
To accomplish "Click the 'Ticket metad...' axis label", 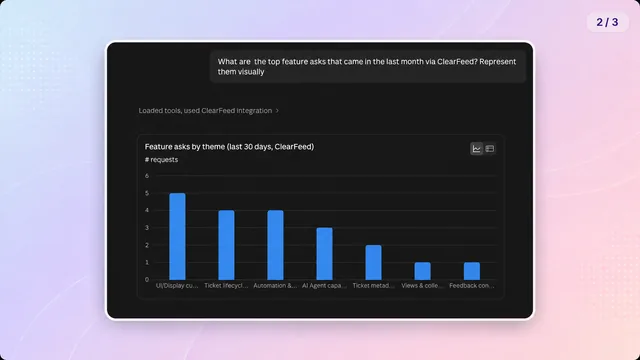I will pyautogui.click(x=373, y=286).
